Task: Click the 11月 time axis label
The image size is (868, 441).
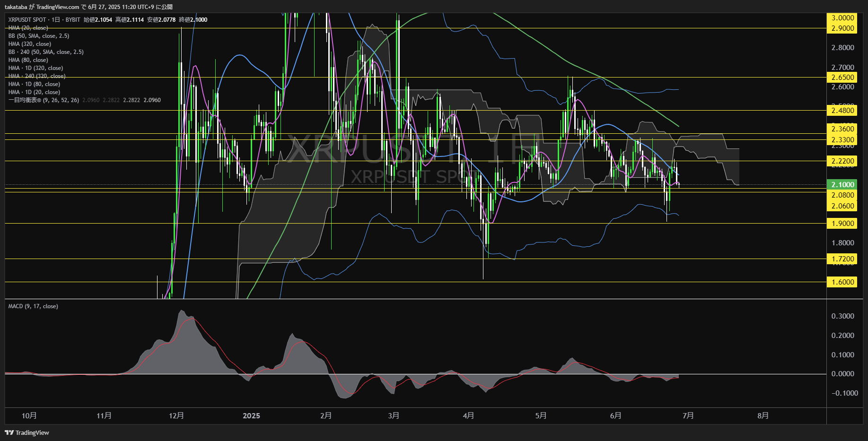Action: [104, 415]
